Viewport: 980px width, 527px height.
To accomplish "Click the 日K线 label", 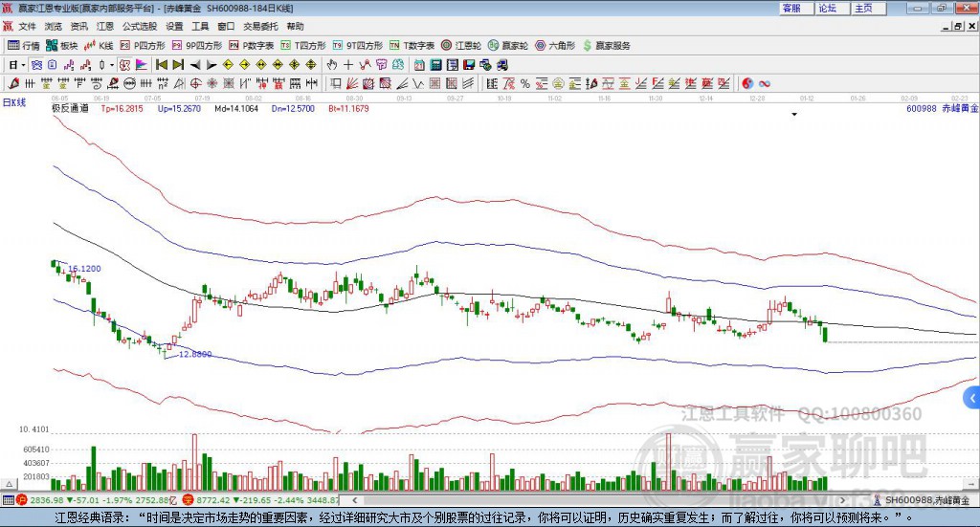I will tap(14, 102).
